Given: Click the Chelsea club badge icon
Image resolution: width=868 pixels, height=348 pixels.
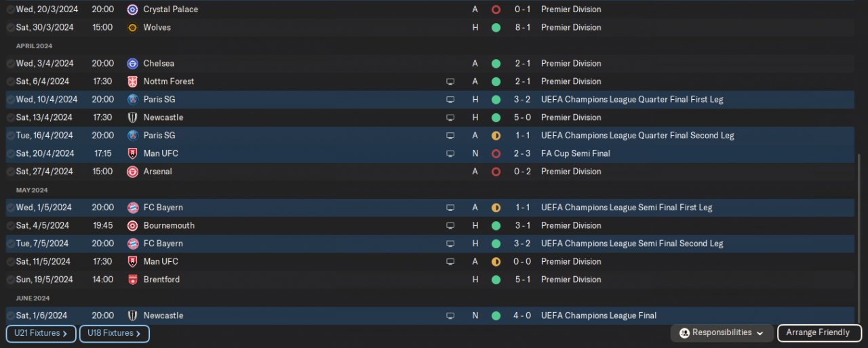Looking at the screenshot, I should pyautogui.click(x=133, y=64).
